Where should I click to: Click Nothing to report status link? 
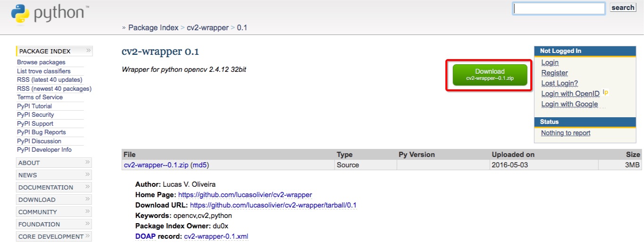(566, 133)
